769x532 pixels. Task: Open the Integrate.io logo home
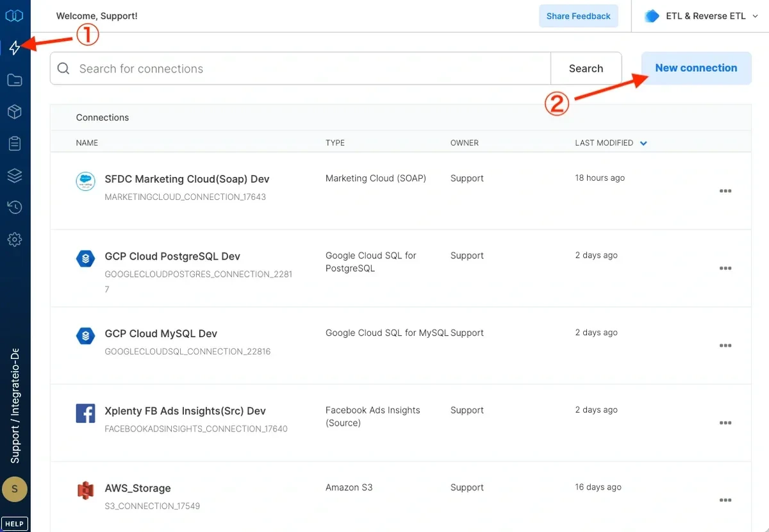[x=14, y=15]
